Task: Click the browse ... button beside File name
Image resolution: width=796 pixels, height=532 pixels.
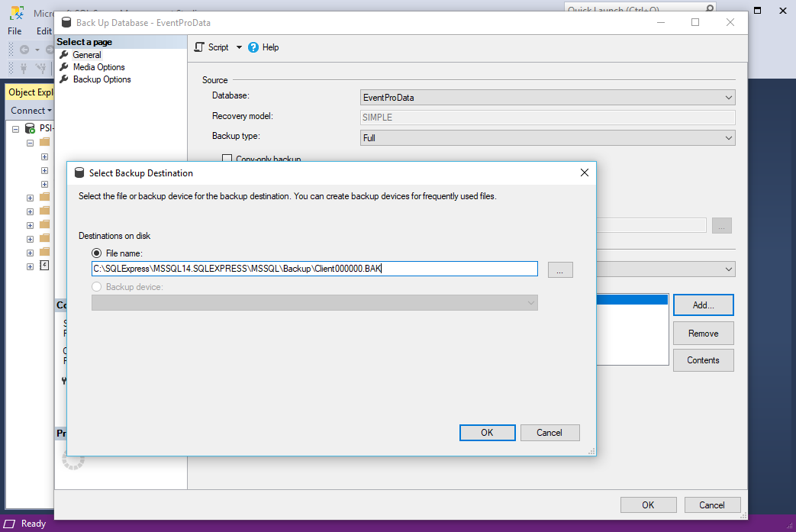Action: coord(560,269)
